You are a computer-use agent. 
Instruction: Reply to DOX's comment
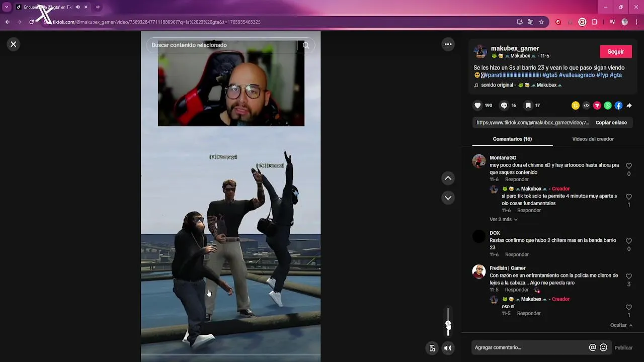tap(517, 255)
